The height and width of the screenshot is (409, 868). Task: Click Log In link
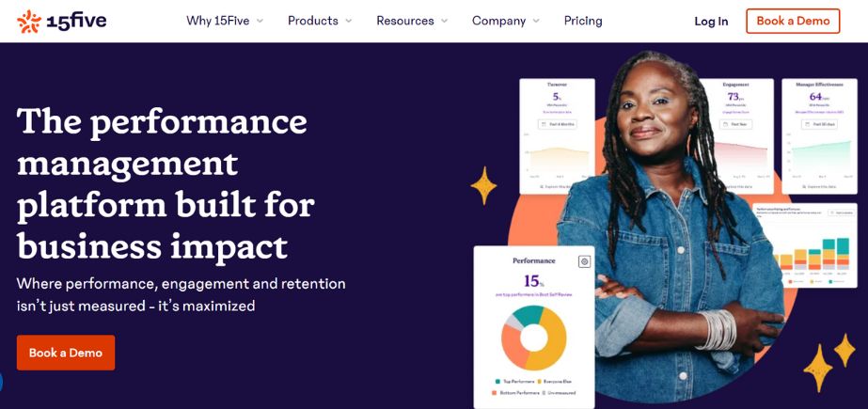711,22
